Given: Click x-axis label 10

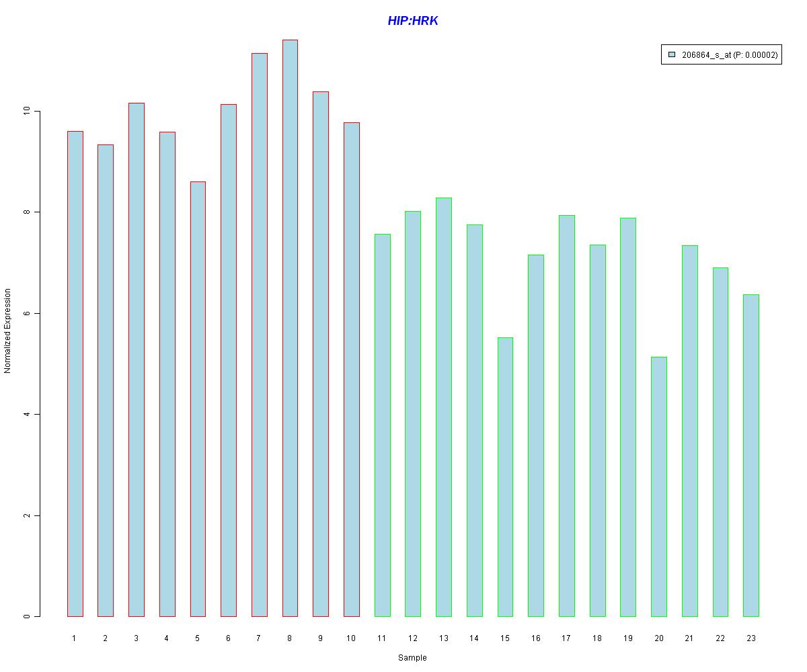Looking at the screenshot, I should [351, 638].
